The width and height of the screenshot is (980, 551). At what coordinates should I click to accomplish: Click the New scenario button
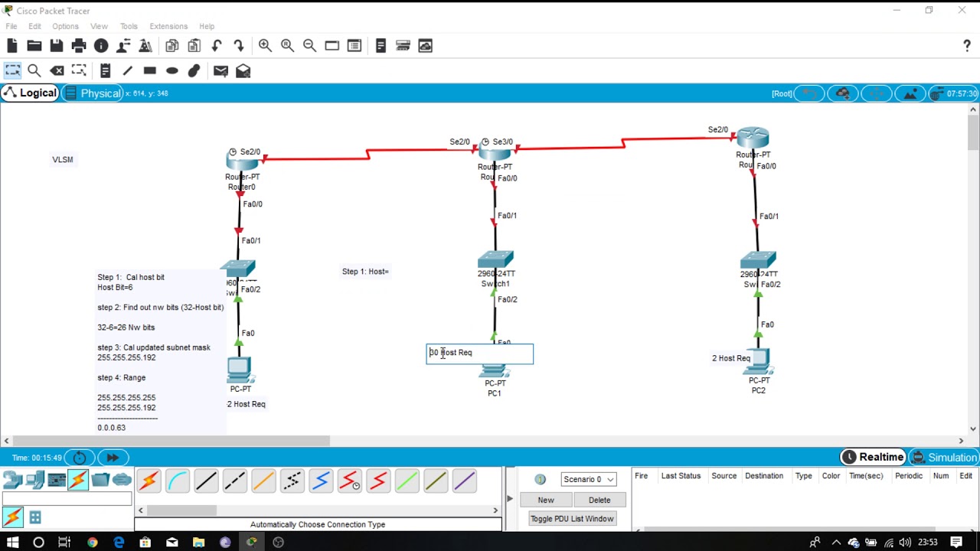pos(546,500)
